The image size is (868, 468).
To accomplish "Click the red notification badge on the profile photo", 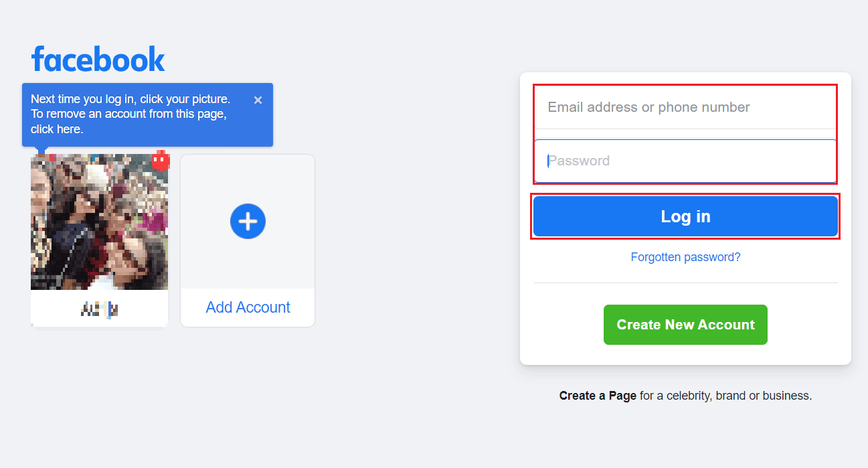I will point(161,161).
